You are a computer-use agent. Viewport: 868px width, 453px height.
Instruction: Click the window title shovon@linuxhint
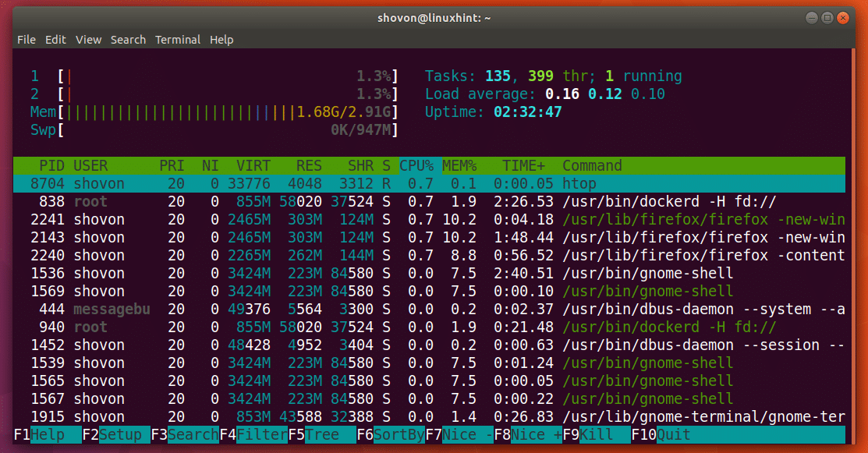point(434,18)
